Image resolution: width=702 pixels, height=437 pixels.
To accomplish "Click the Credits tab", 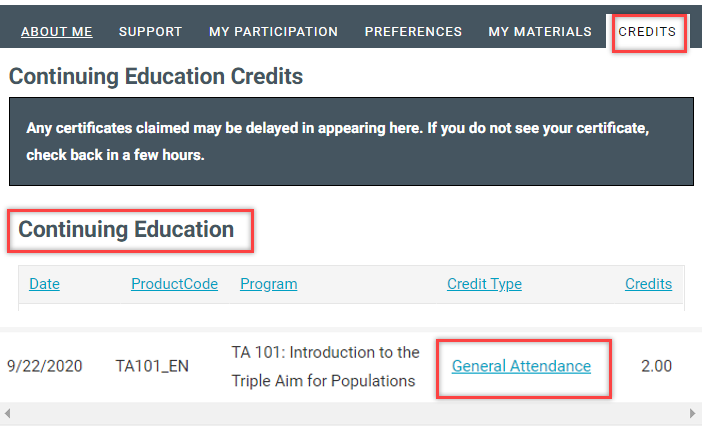I will coord(647,32).
